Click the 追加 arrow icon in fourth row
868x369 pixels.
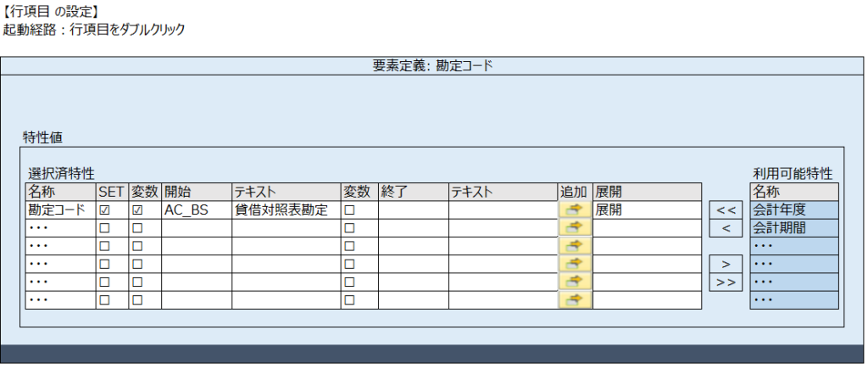575,264
